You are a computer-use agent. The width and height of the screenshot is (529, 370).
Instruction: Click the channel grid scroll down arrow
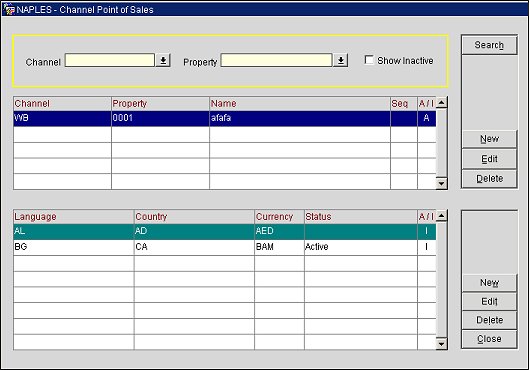tap(442, 183)
